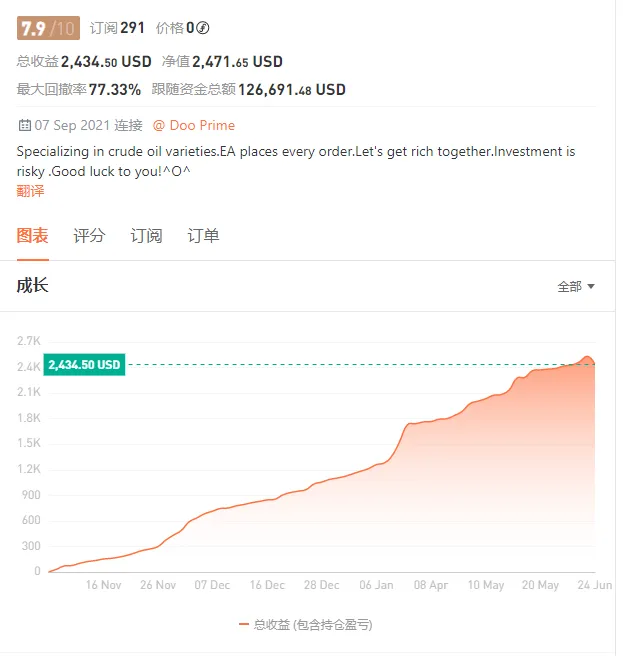
Task: Click the 7.9/10 rating badge
Action: pos(48,28)
